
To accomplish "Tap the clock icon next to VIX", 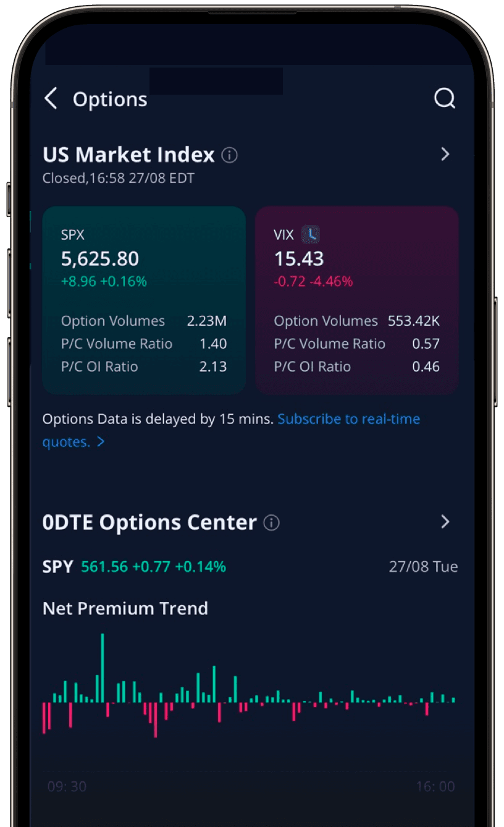I will click(311, 234).
